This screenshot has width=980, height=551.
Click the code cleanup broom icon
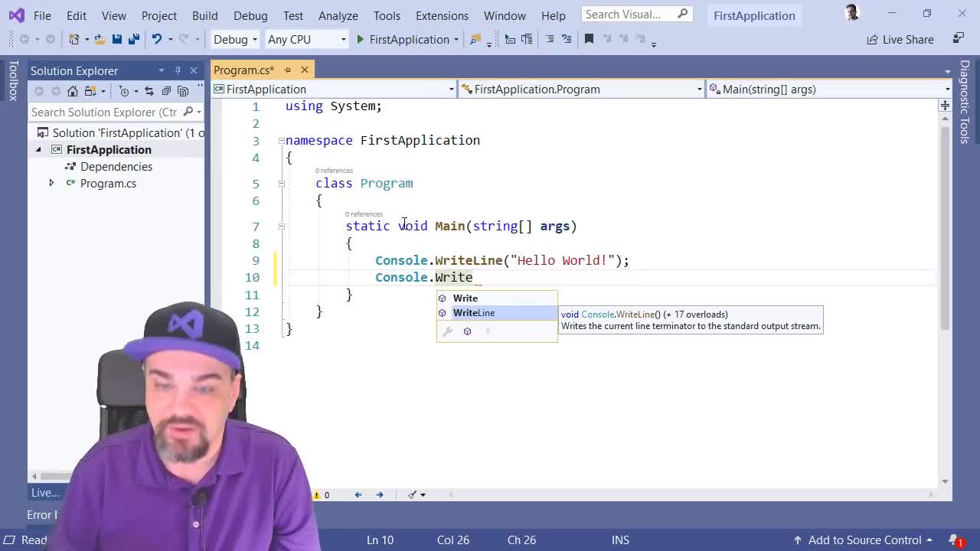pos(413,495)
